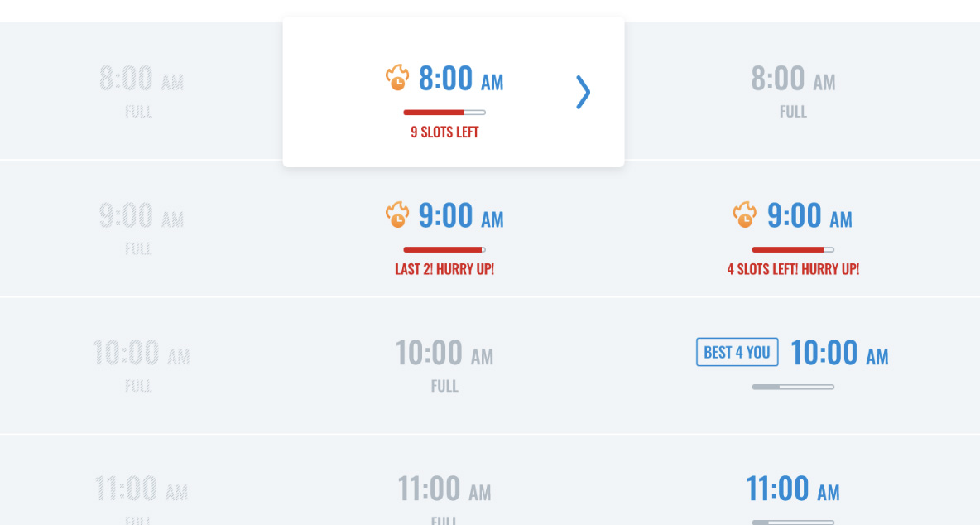980x525 pixels.
Task: Click the progress bar above 4 SLOTS LEFT
Action: tap(793, 249)
